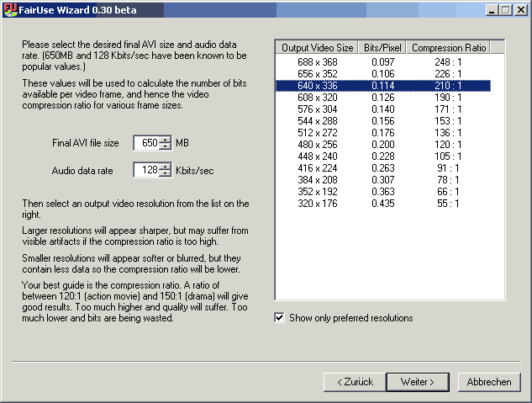The image size is (532, 403).
Task: Click the 248 : 1 compression ratio
Action: point(448,62)
